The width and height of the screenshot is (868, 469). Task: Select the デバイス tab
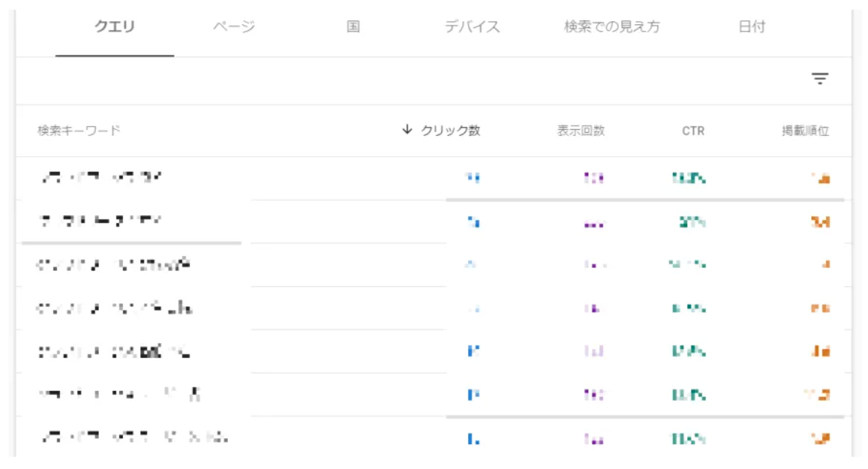(x=472, y=27)
